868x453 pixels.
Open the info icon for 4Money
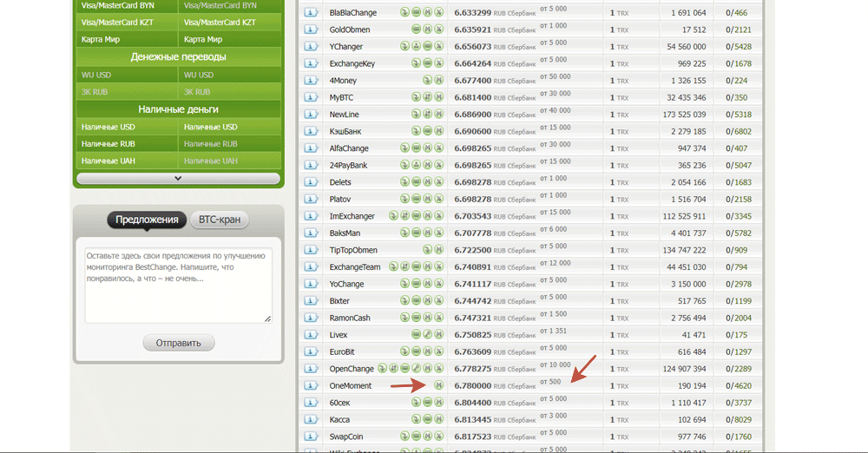(x=311, y=81)
